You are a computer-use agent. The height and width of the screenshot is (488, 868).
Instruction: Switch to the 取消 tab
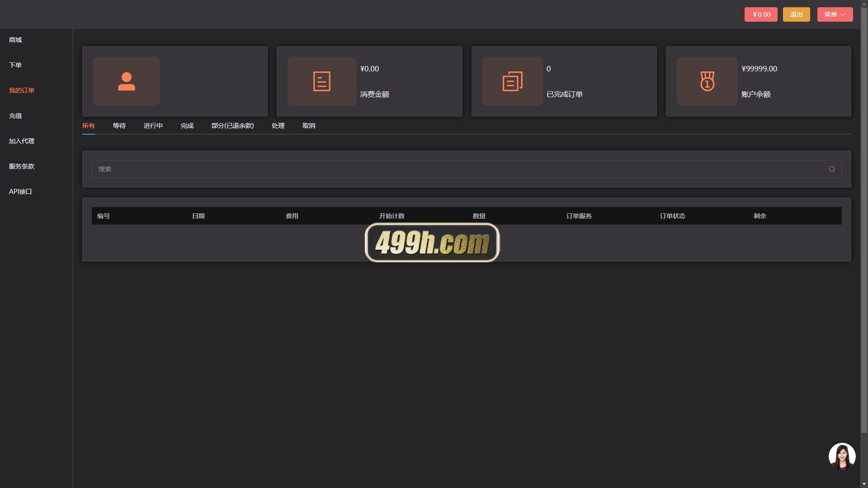click(x=309, y=126)
